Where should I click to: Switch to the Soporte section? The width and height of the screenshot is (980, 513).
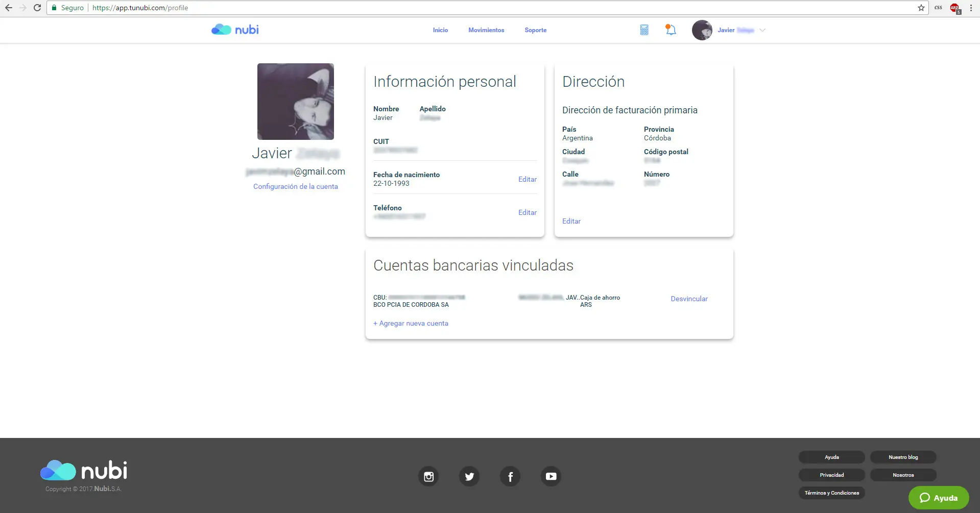(x=535, y=30)
